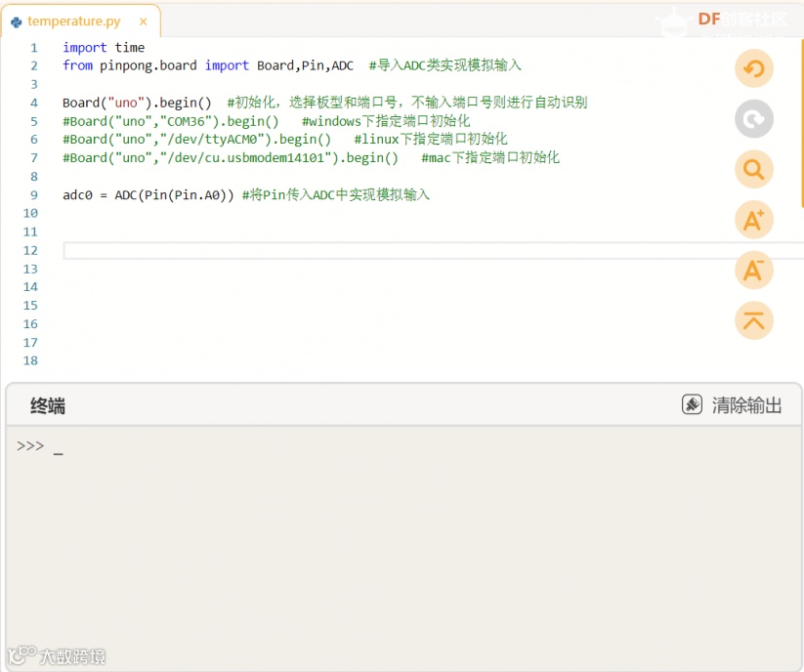Click the gray redo arrow icon
Viewport: 804px width, 672px height.
pos(754,119)
